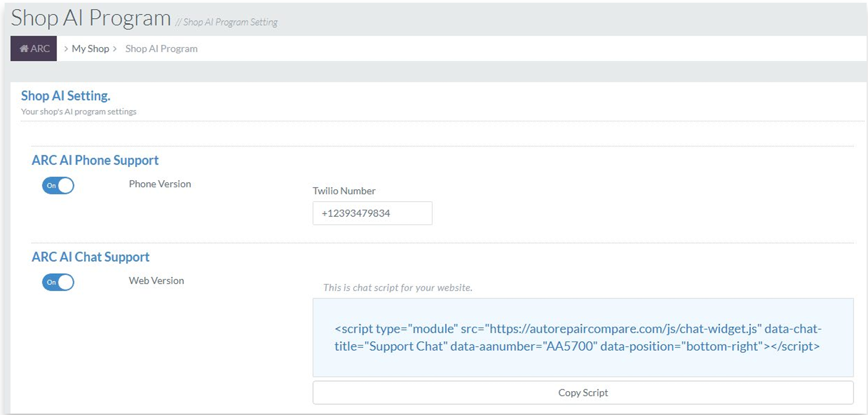Click the Twilio Number label
The width and height of the screenshot is (868, 415).
tap(344, 191)
